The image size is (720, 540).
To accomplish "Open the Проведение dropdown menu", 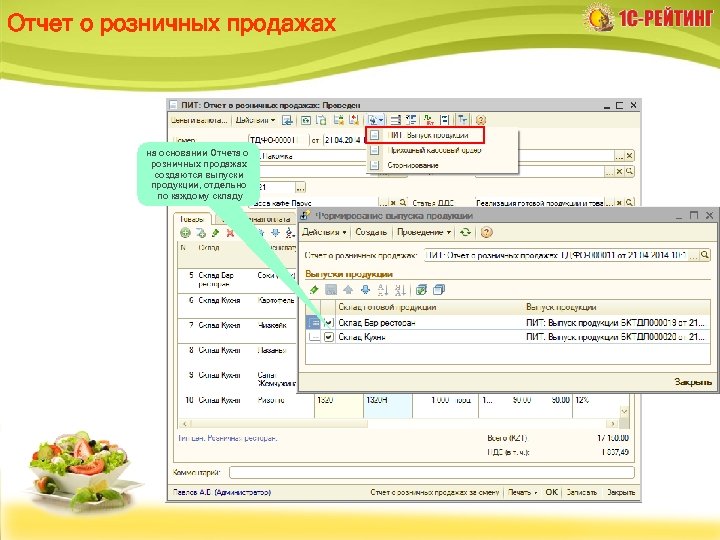I will (424, 232).
